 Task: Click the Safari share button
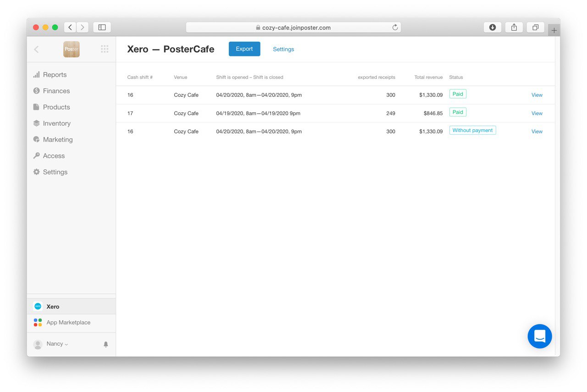click(514, 28)
